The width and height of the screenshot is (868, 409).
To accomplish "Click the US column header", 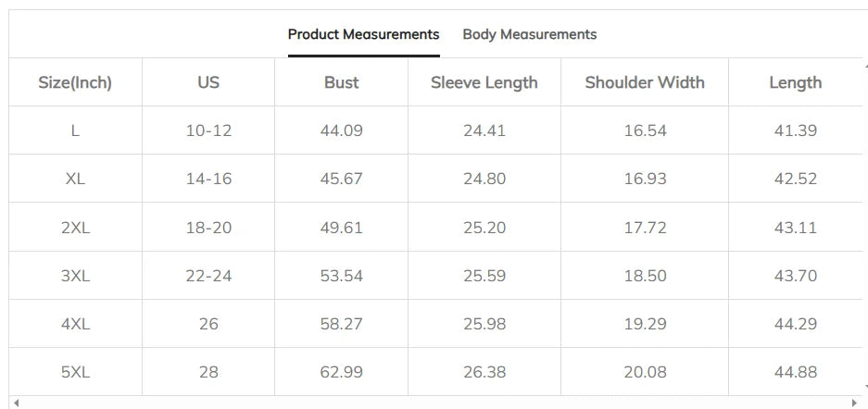I will (208, 82).
